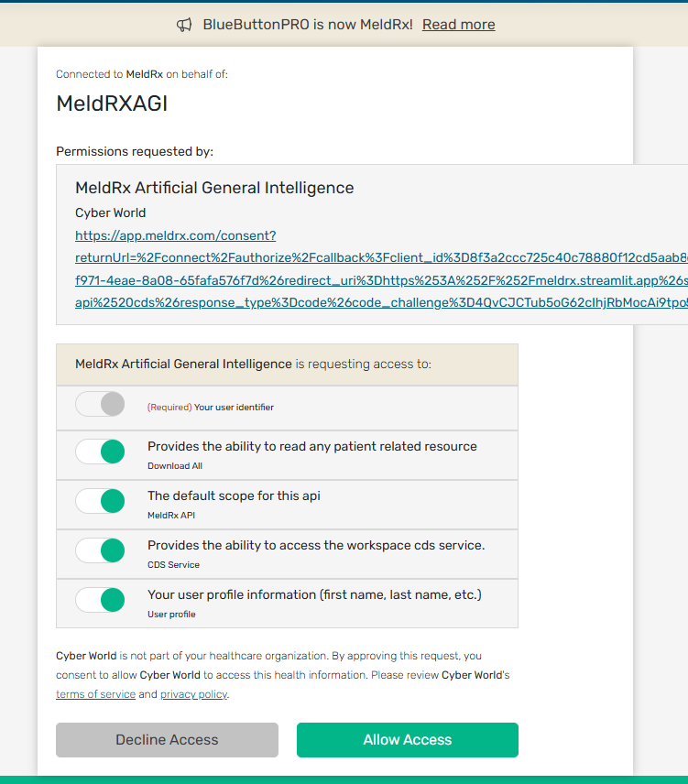Image resolution: width=688 pixels, height=784 pixels.
Task: Toggle the required user identifier switch
Action: 100,404
